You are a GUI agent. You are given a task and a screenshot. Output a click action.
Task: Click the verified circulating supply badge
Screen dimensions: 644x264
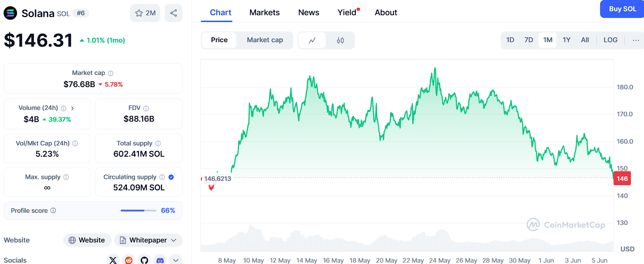point(171,177)
